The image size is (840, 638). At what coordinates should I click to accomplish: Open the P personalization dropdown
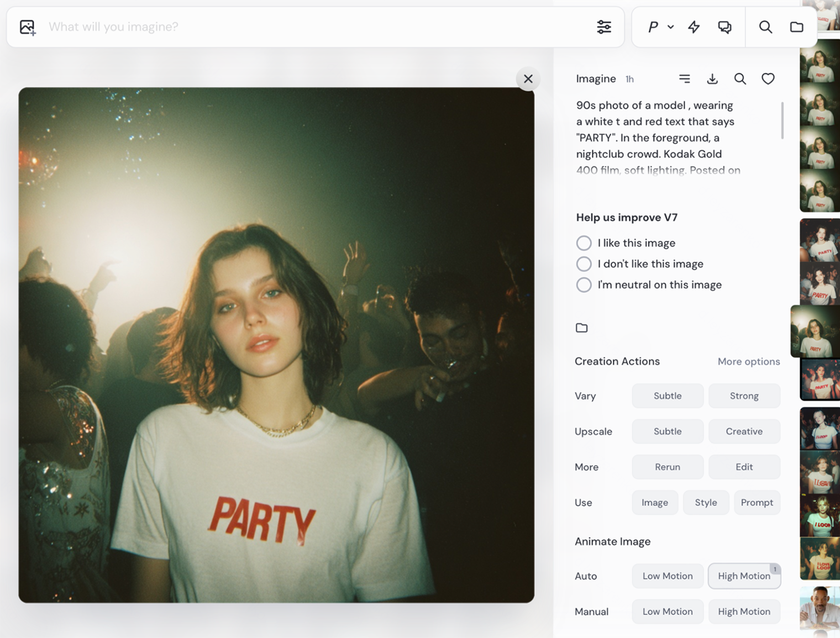pyautogui.click(x=660, y=27)
